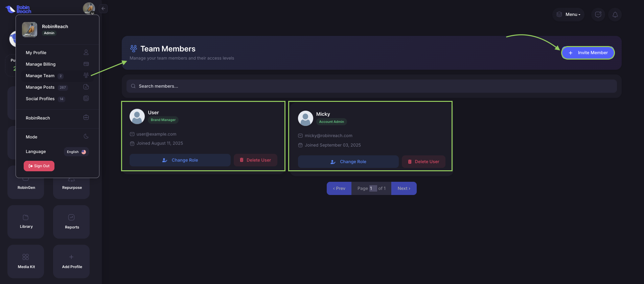Image resolution: width=644 pixels, height=284 pixels.
Task: Click the Social Profiles icon
Action: click(86, 99)
